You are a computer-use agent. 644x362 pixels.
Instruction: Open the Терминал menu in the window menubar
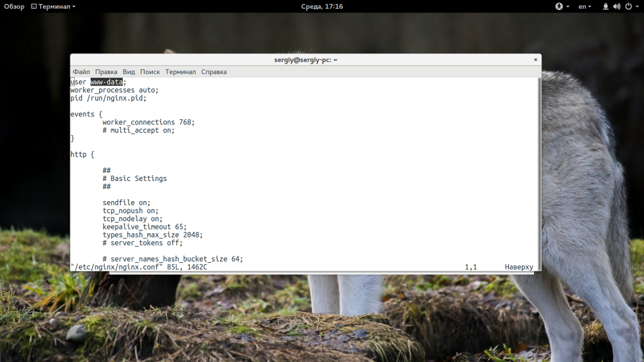click(180, 72)
